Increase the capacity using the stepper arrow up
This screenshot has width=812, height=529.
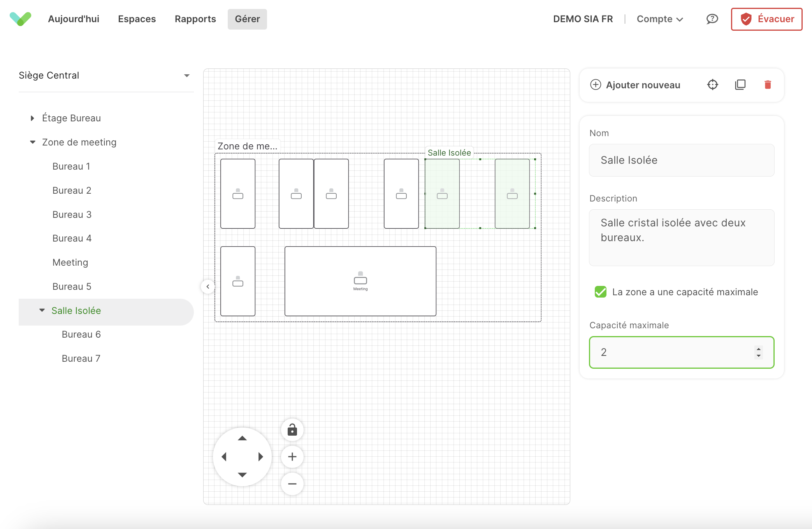coord(758,349)
